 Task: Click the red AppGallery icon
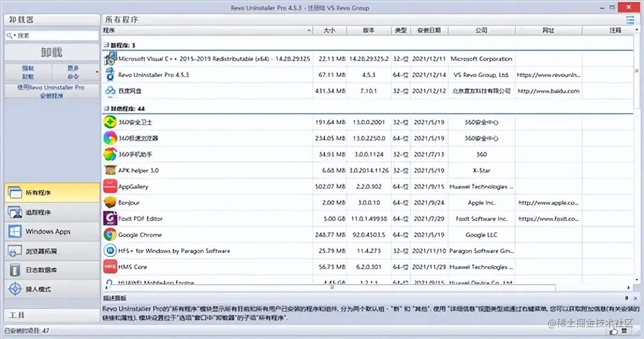(110, 186)
